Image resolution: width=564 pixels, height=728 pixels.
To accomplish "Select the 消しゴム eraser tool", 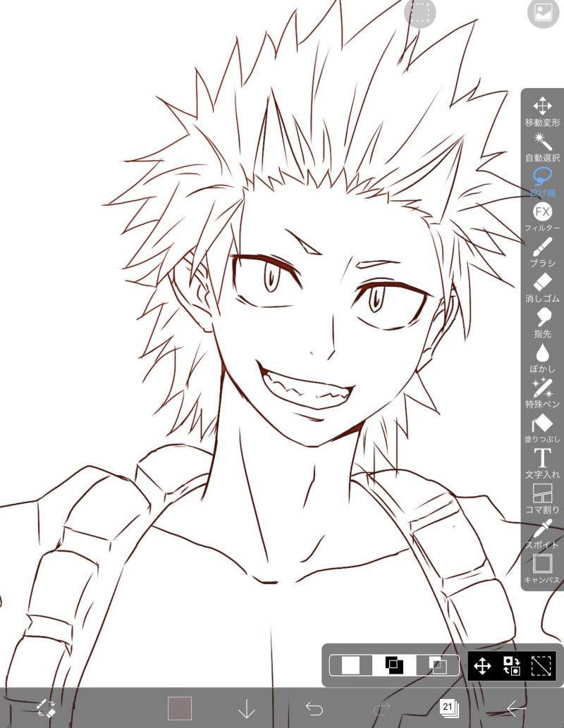I will click(x=542, y=288).
